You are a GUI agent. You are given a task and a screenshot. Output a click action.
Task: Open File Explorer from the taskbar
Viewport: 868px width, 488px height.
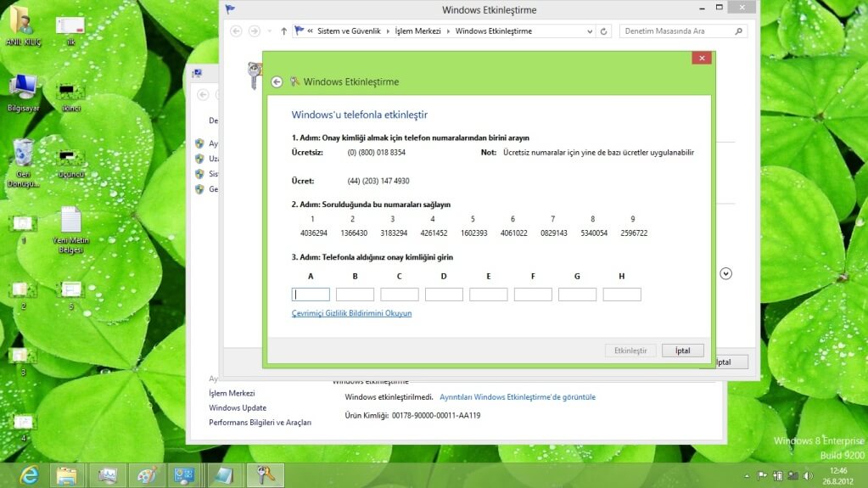pyautogui.click(x=67, y=475)
